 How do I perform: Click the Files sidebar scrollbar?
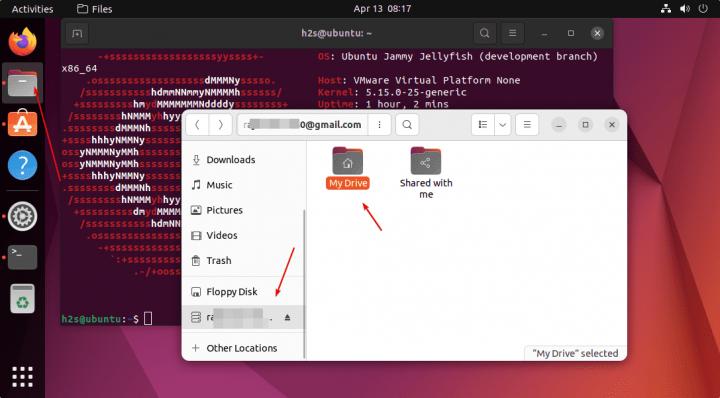coord(304,283)
